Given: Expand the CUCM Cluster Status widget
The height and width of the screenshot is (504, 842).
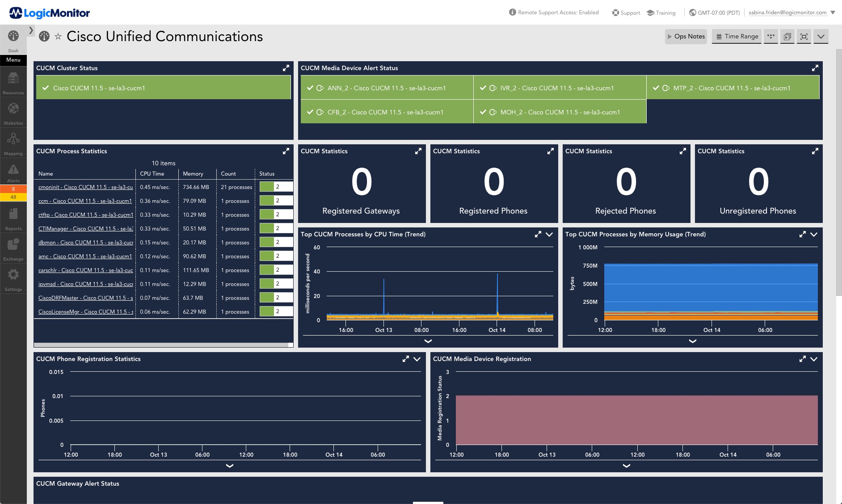Looking at the screenshot, I should [286, 68].
